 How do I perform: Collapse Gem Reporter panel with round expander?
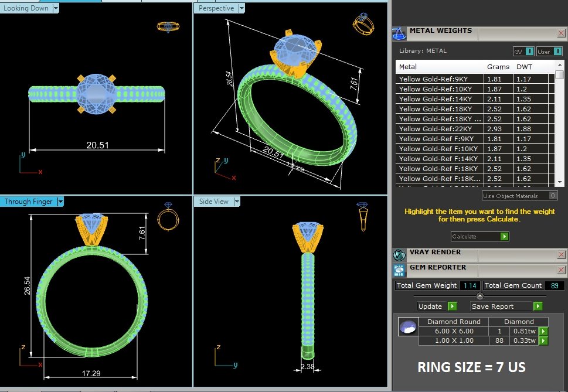[480, 296]
